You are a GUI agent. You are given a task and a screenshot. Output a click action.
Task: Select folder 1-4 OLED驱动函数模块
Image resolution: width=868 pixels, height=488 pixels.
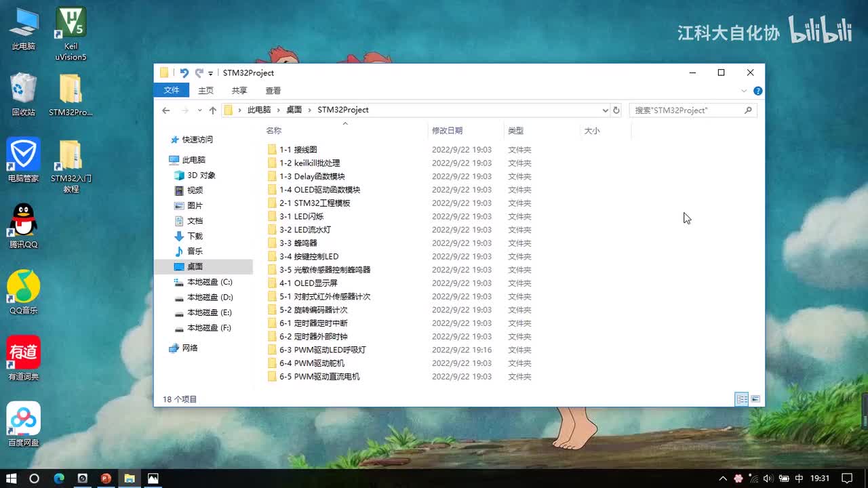pyautogui.click(x=319, y=190)
